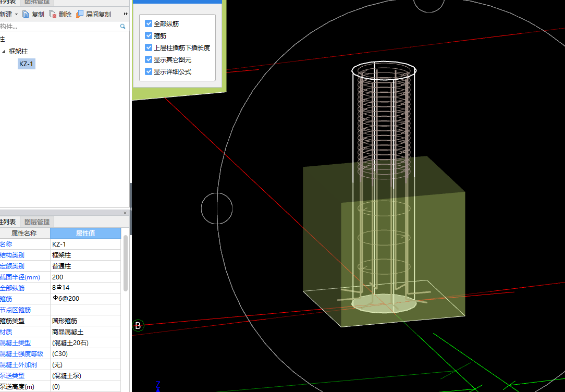
Task: Select the 截面半径 value 200
Action: (x=85, y=277)
